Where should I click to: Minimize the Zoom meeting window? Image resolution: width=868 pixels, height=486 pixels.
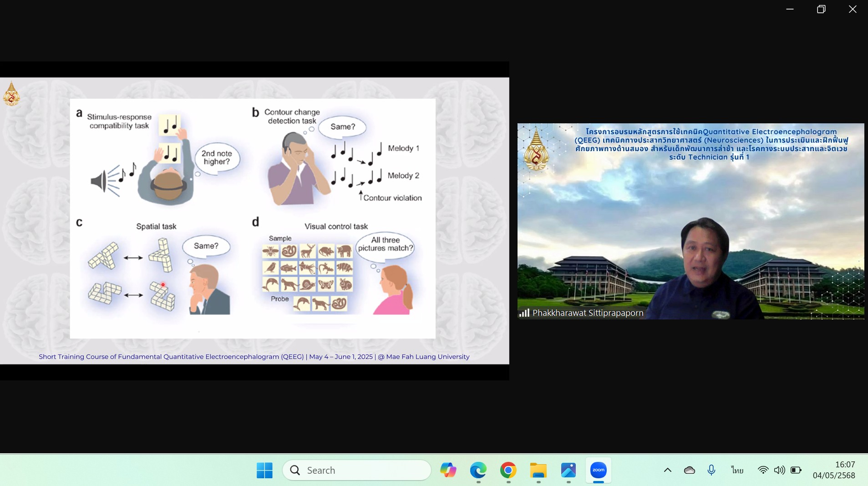click(x=790, y=9)
